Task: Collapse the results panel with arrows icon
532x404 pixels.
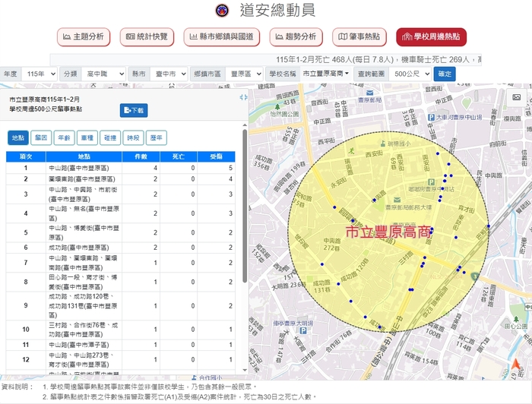Action: coord(243,98)
